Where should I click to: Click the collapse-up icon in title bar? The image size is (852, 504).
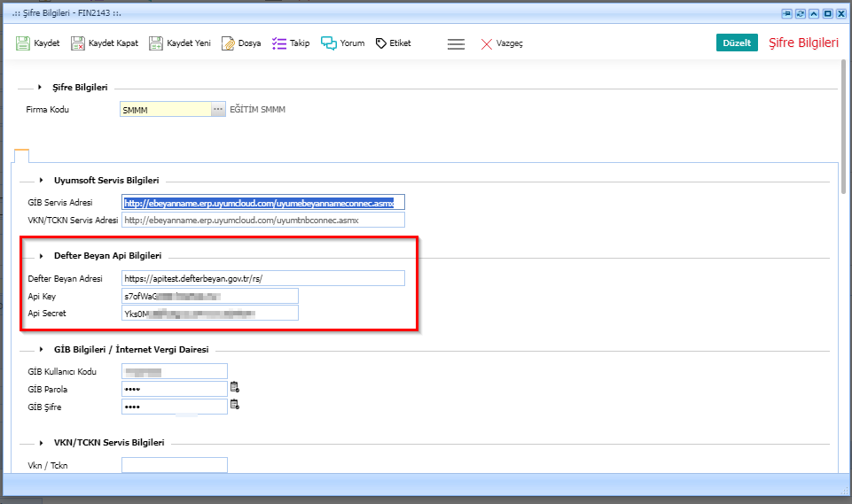coord(813,13)
